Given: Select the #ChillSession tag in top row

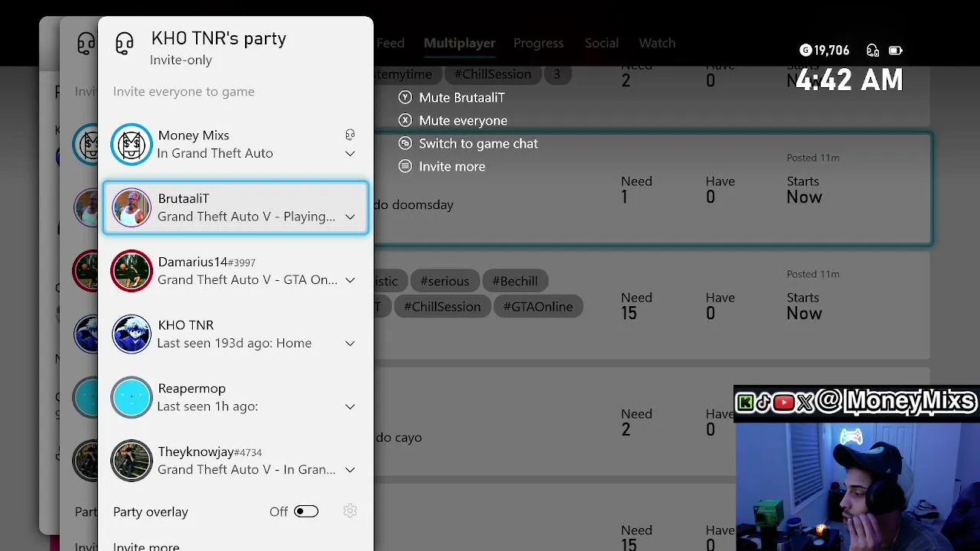Looking at the screenshot, I should click(492, 74).
